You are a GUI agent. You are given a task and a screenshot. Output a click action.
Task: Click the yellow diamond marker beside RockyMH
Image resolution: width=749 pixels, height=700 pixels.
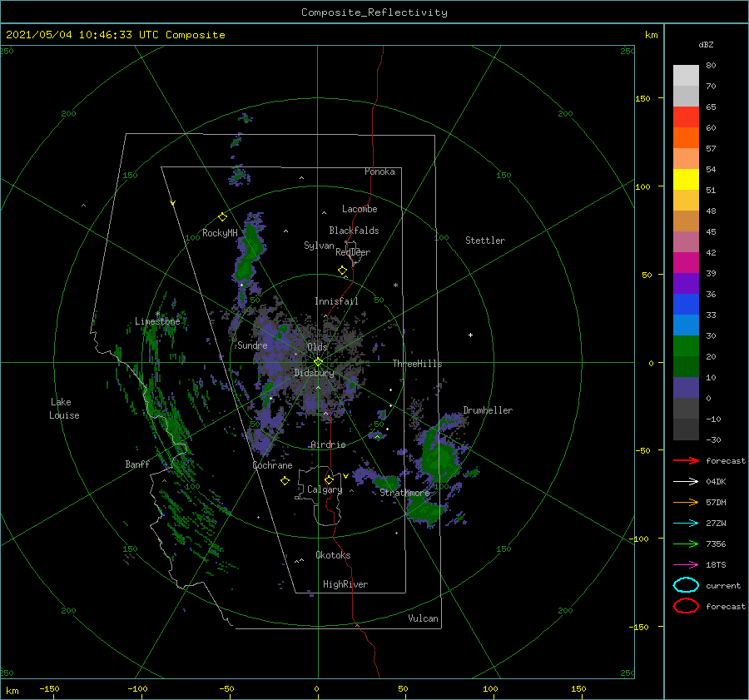click(222, 217)
